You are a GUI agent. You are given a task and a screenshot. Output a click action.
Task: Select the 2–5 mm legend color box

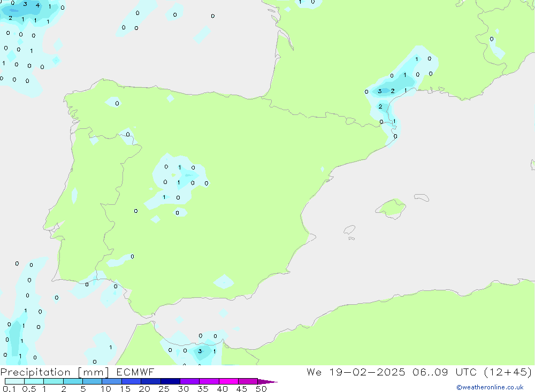coord(73,381)
